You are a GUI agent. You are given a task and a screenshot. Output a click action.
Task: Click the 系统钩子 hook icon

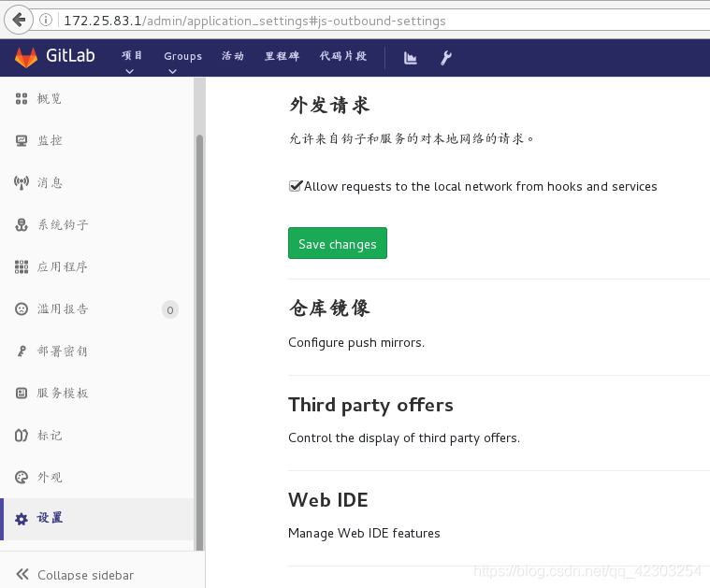[x=22, y=224]
